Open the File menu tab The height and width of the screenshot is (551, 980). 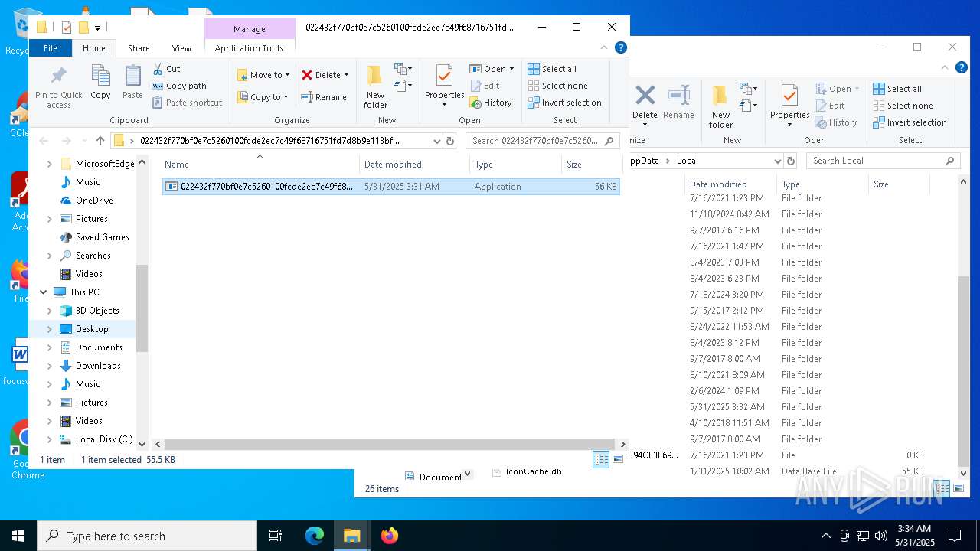click(50, 48)
